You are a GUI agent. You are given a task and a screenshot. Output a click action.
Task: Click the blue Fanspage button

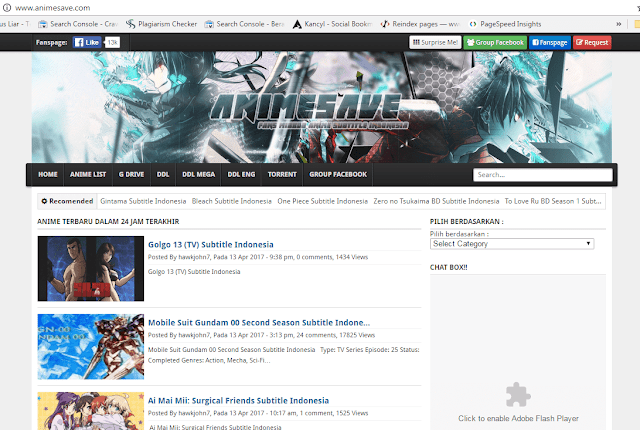pyautogui.click(x=550, y=42)
